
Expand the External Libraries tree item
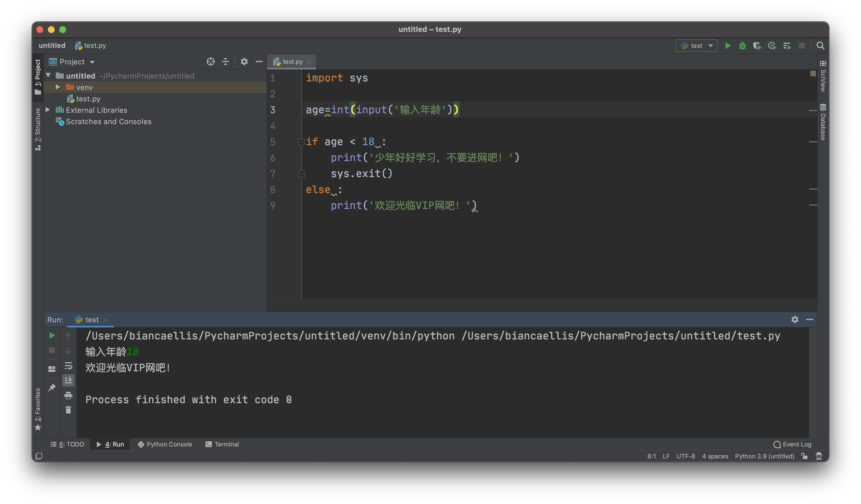(x=48, y=110)
